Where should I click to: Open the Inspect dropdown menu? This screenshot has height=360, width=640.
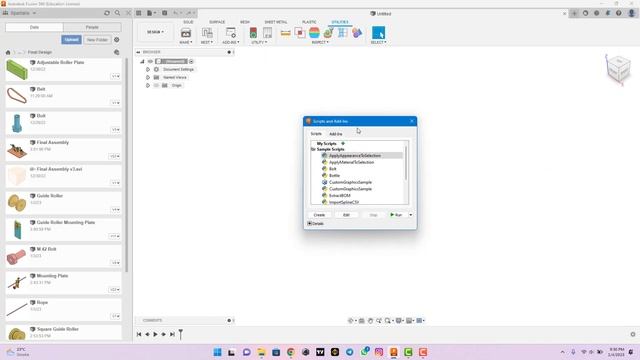click(x=320, y=42)
